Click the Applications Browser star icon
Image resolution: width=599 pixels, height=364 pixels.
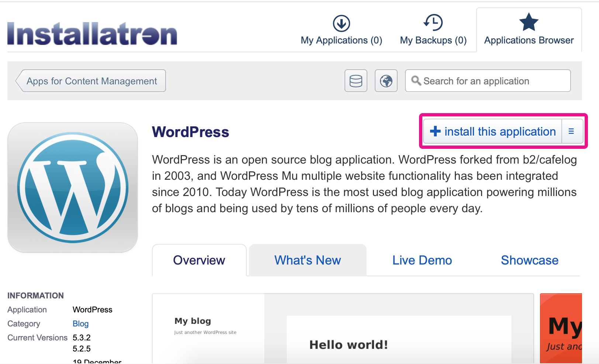pos(529,22)
